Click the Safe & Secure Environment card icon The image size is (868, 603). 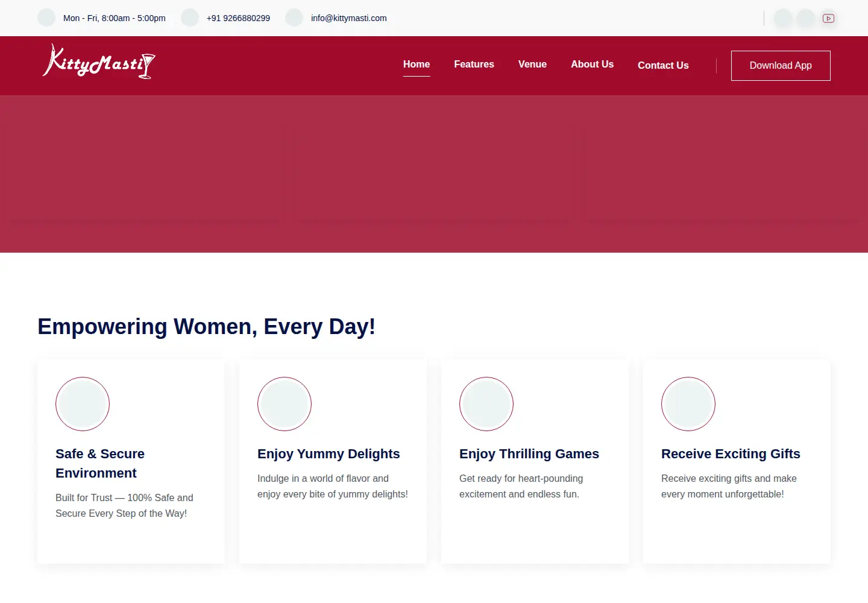click(83, 404)
